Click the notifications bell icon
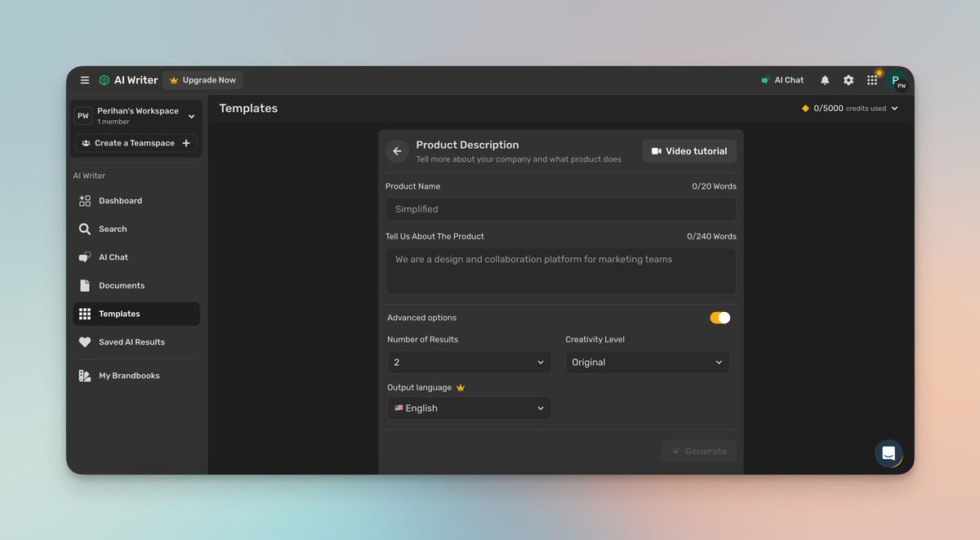The height and width of the screenshot is (540, 980). tap(824, 80)
